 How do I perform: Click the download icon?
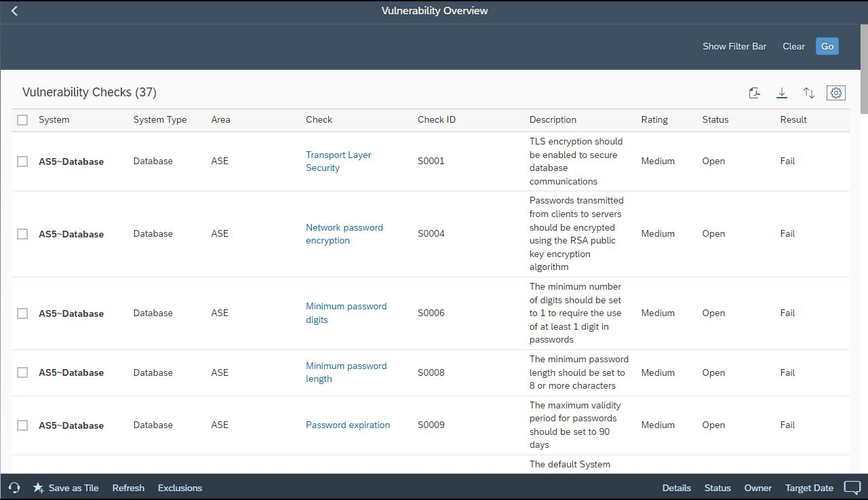[782, 93]
